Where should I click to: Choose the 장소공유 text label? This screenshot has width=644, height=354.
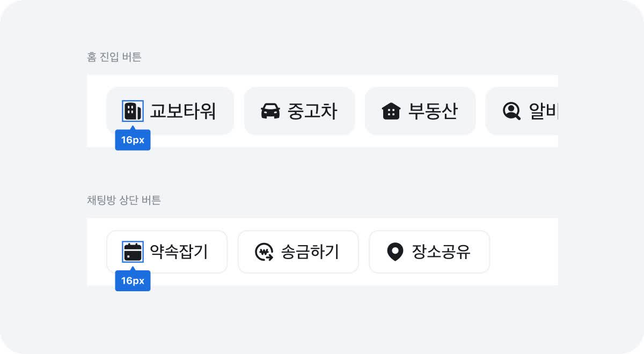pos(441,252)
